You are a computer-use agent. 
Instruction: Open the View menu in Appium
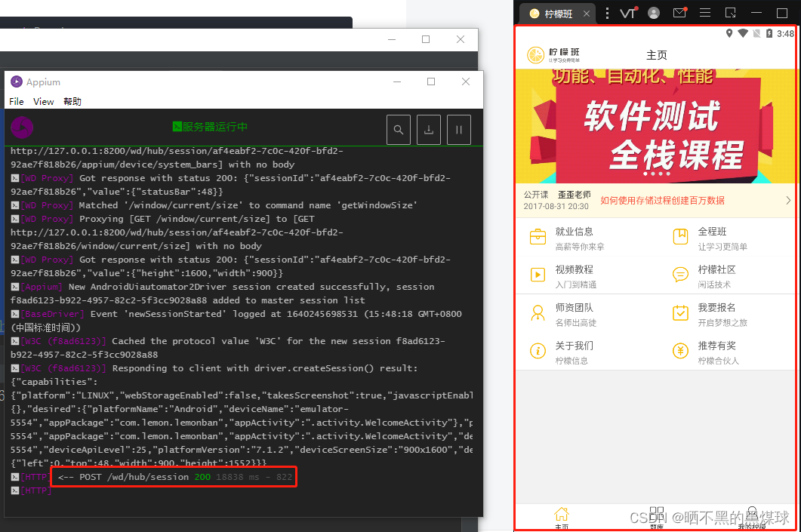pos(44,102)
